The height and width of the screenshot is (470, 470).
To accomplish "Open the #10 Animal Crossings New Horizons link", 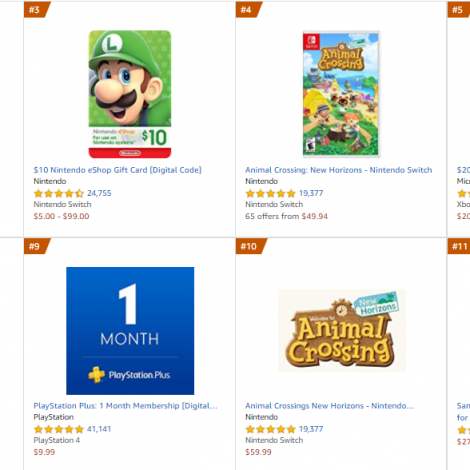I will (x=330, y=406).
